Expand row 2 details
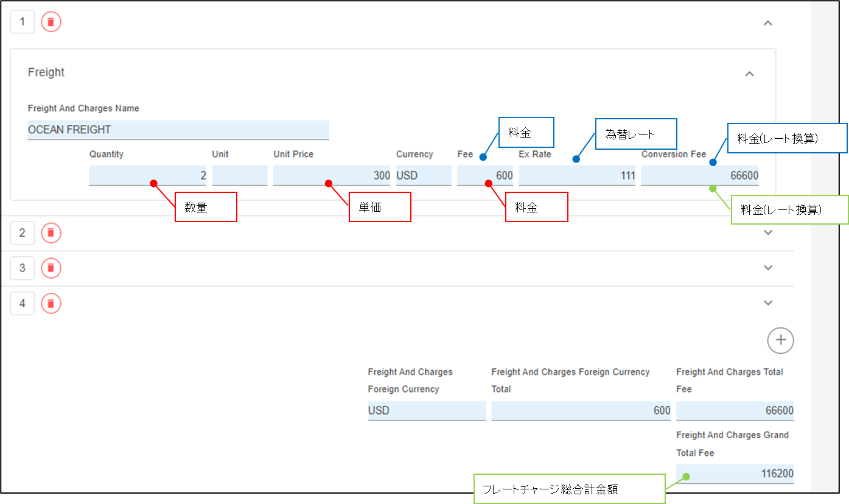The width and height of the screenshot is (849, 504). pyautogui.click(x=768, y=233)
